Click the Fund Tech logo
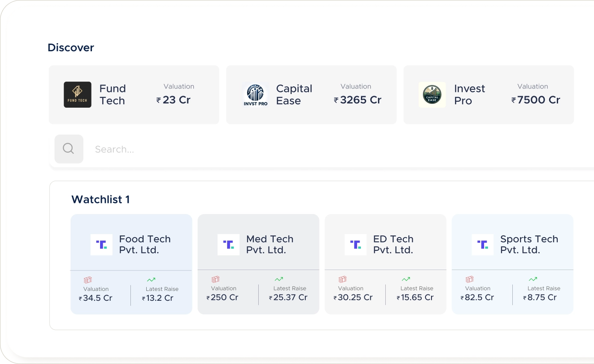The width and height of the screenshot is (594, 364). tap(77, 94)
